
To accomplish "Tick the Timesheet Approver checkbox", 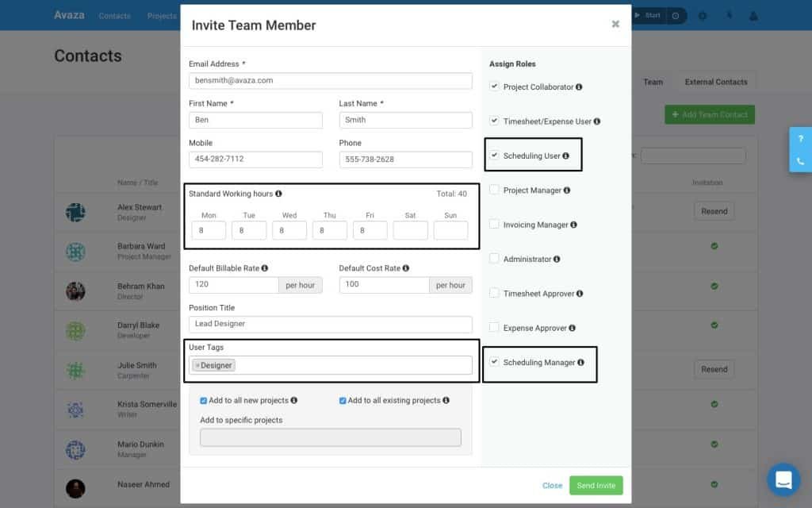I will [x=494, y=293].
